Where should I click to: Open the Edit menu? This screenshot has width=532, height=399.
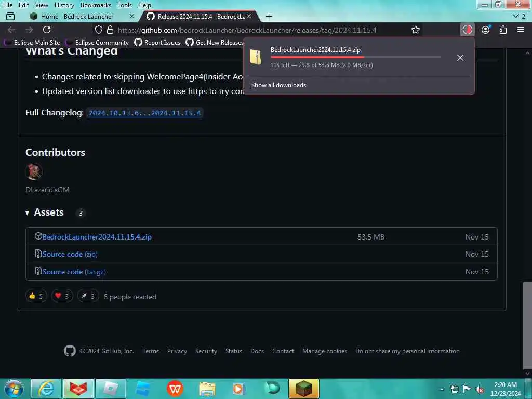[x=24, y=5]
